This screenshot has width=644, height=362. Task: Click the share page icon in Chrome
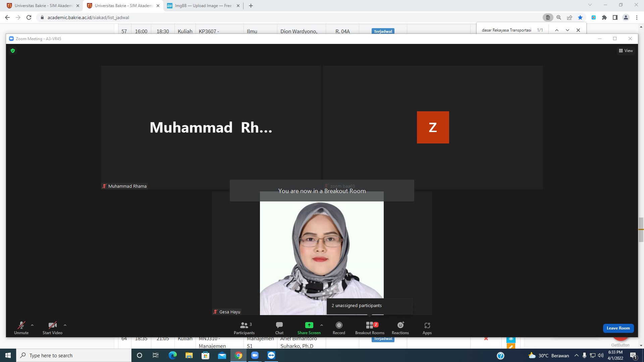(570, 17)
